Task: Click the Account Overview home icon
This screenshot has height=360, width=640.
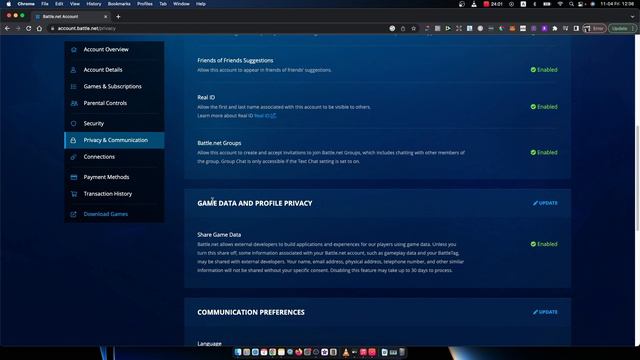Action: (73, 49)
